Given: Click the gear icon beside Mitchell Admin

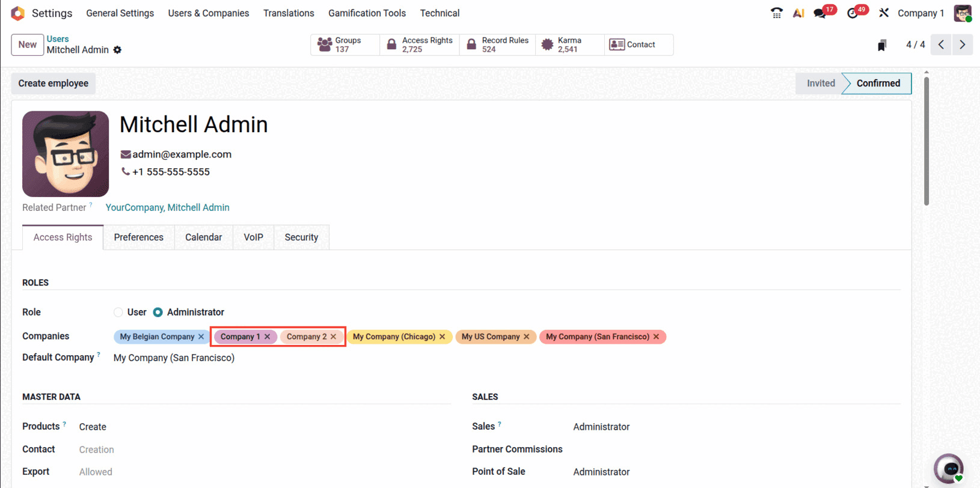Looking at the screenshot, I should point(118,50).
